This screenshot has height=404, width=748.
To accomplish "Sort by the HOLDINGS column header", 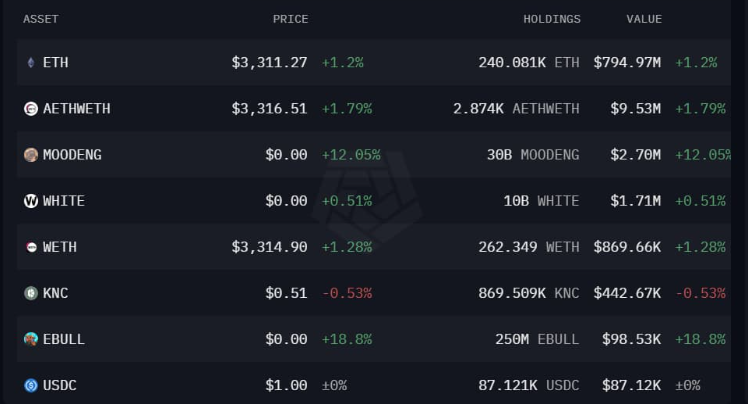I will click(x=551, y=19).
